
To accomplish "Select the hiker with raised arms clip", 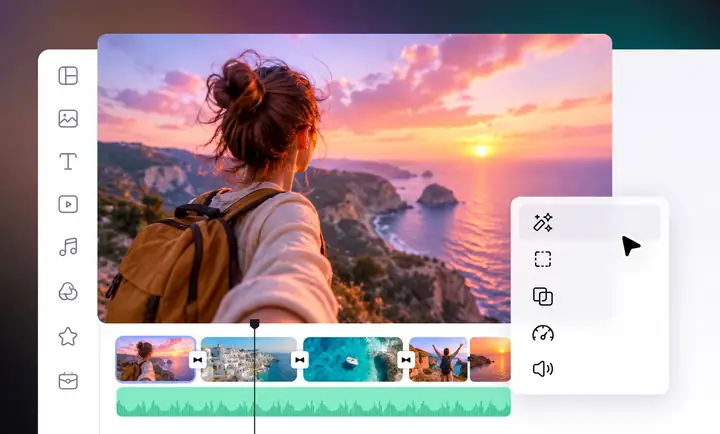I will click(x=438, y=359).
